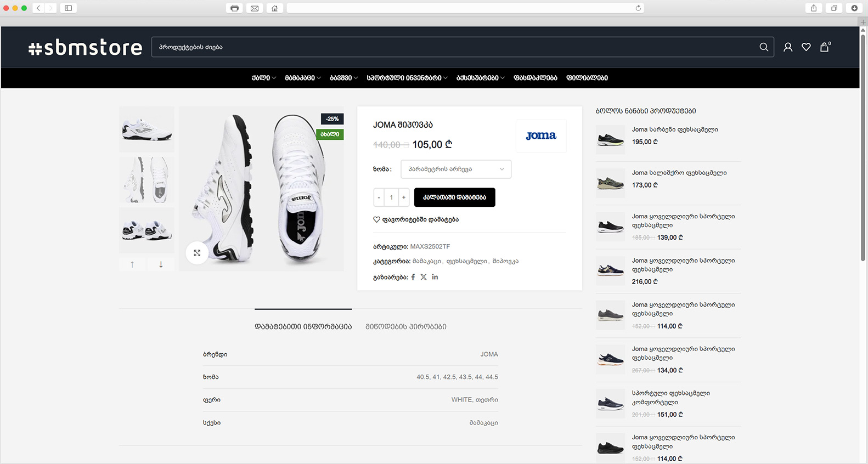Click the #sbmstore logo
Screen dimensions: 868x464
click(85, 48)
